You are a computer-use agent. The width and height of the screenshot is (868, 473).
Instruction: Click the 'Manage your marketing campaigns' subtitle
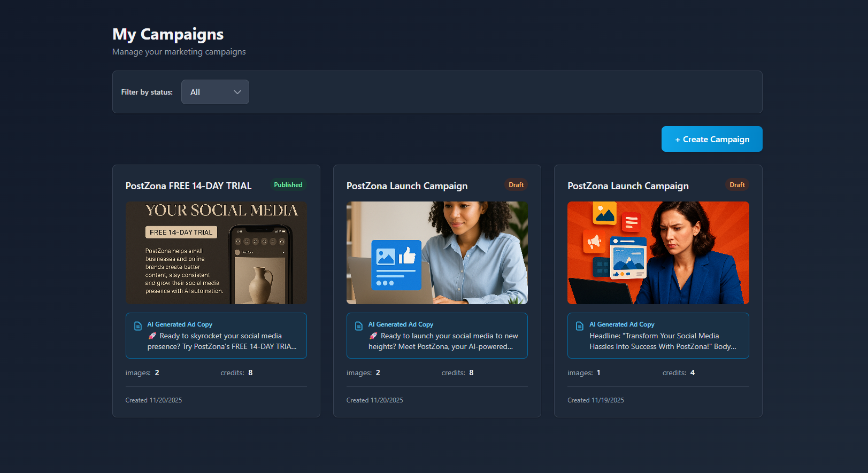click(x=179, y=52)
